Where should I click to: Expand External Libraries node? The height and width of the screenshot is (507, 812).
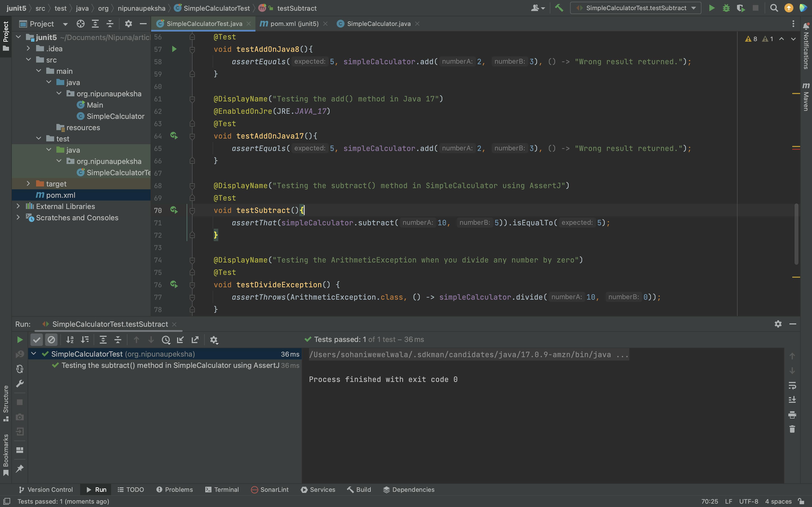(18, 206)
